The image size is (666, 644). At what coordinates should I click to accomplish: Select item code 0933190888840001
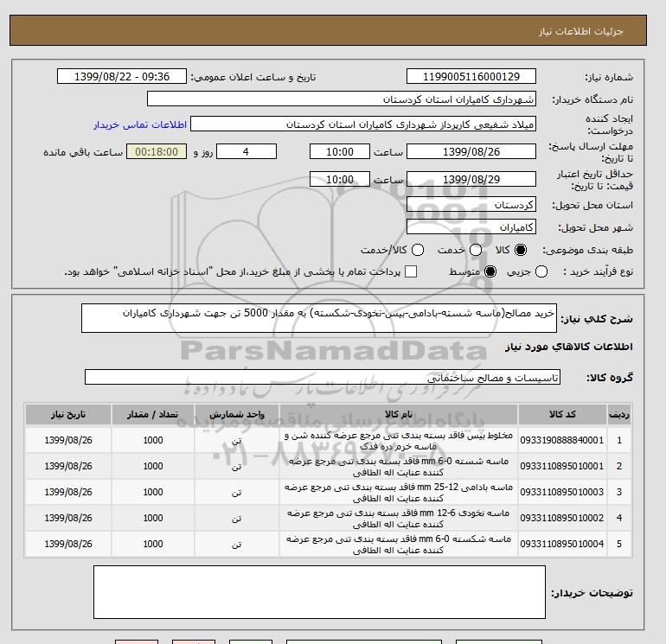tap(562, 440)
